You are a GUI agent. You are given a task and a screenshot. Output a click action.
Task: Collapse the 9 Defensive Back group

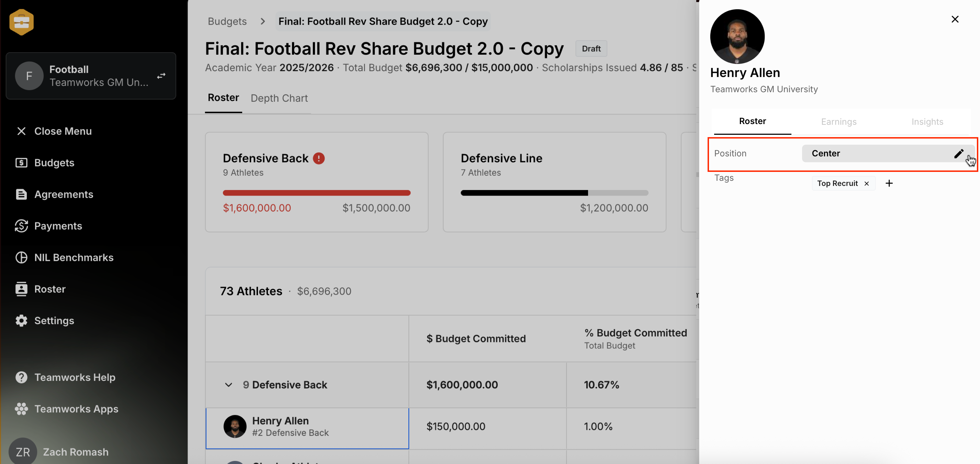(228, 385)
